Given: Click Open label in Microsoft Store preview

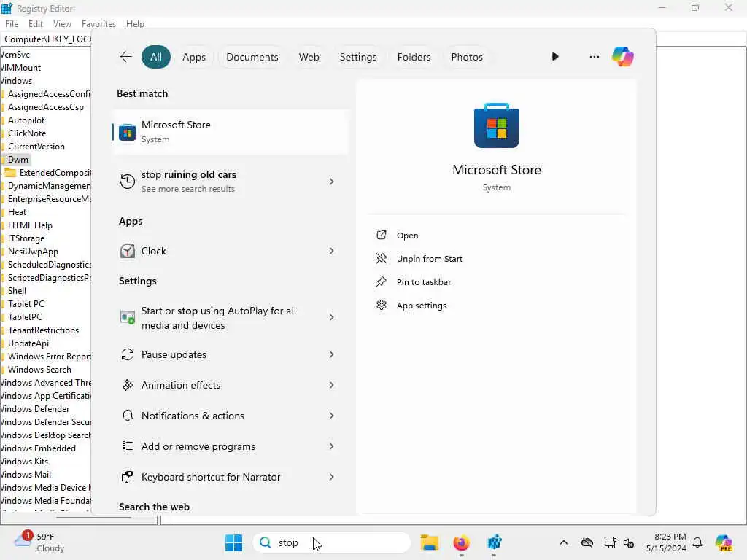Looking at the screenshot, I should point(407,236).
